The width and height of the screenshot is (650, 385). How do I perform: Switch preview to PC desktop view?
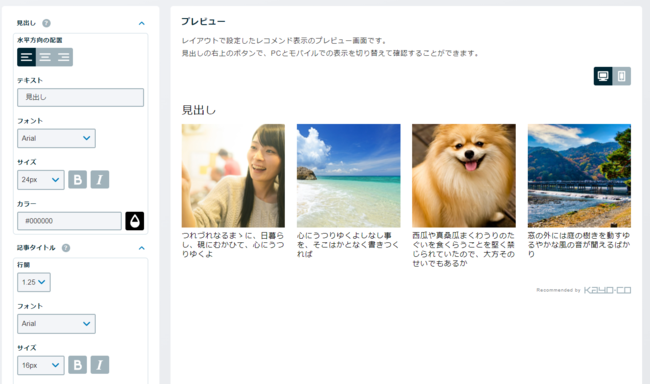(603, 76)
